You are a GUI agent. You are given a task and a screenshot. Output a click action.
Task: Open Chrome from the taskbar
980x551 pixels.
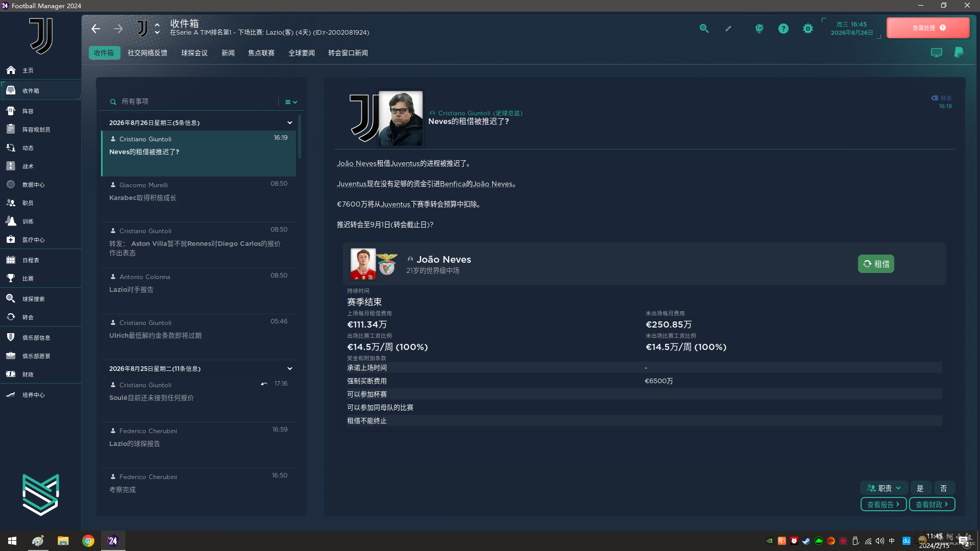[88, 541]
